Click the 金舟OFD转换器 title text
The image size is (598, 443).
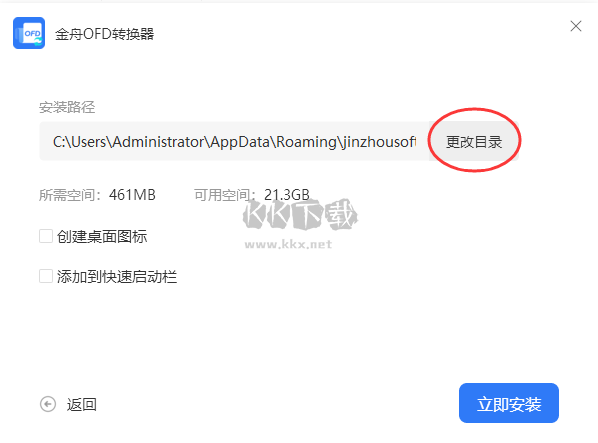(x=104, y=34)
